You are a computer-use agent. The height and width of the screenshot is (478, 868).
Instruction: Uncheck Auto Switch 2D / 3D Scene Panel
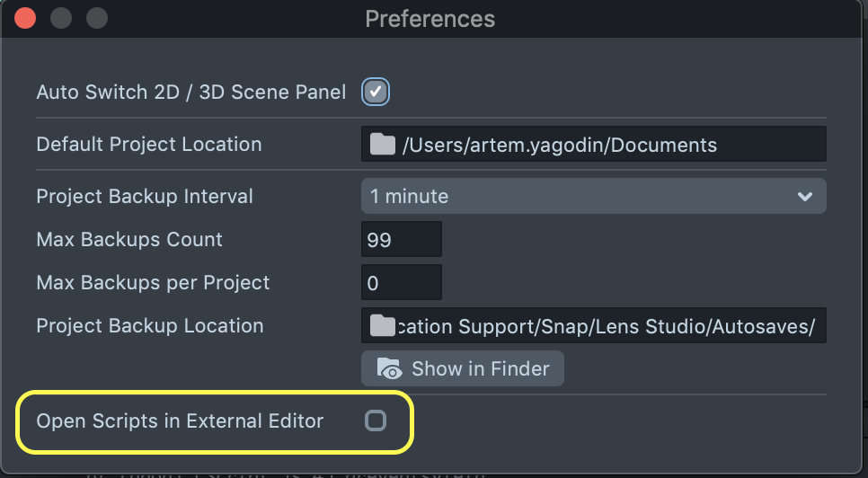click(x=376, y=92)
